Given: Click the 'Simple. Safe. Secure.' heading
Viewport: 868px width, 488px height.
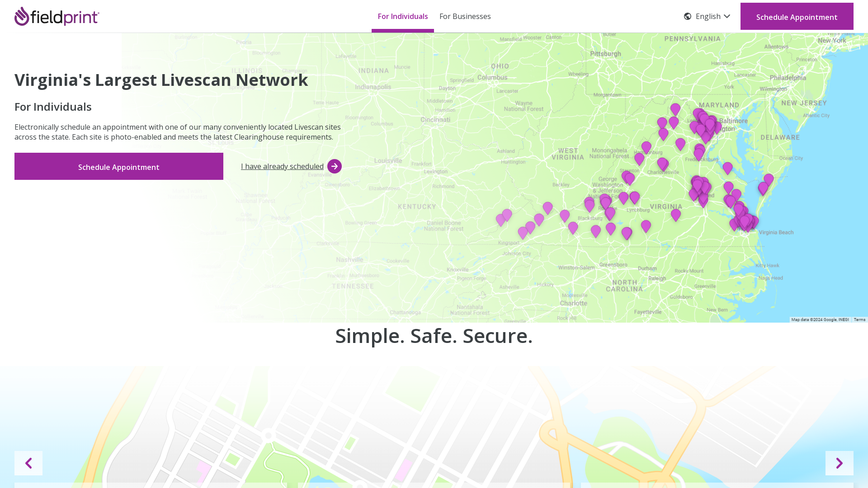Looking at the screenshot, I should 434,336.
